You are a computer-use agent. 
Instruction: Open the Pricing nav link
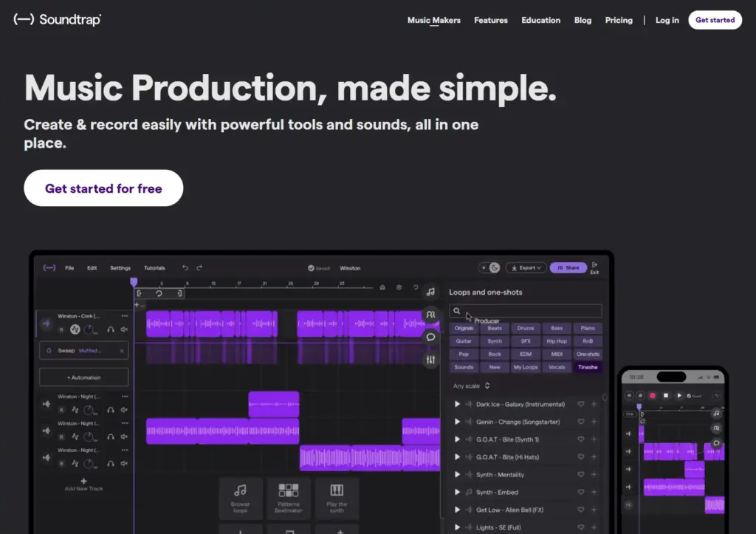619,20
